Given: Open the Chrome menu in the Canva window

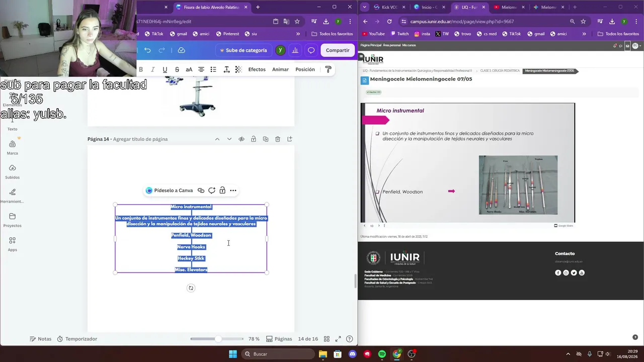Looking at the screenshot, I should pyautogui.click(x=350, y=22).
